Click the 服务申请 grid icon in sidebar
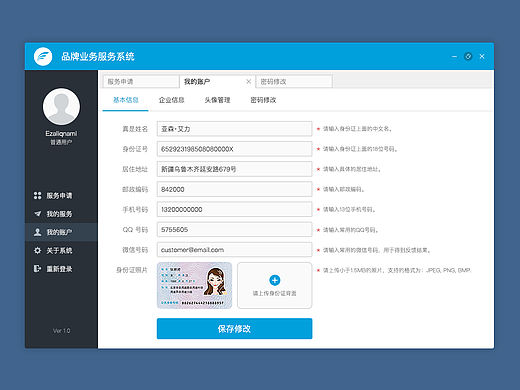The height and width of the screenshot is (390, 520). pos(38,196)
